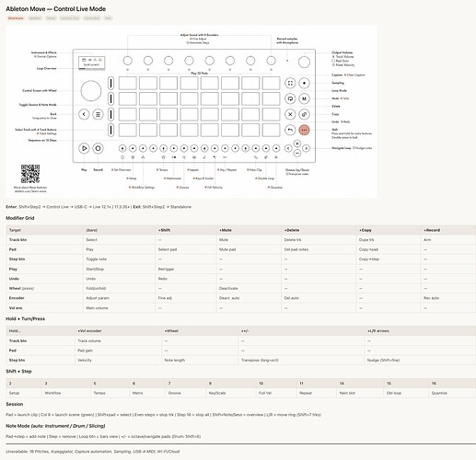Click the QR code image
This screenshot has height=460, width=476.
click(30, 174)
